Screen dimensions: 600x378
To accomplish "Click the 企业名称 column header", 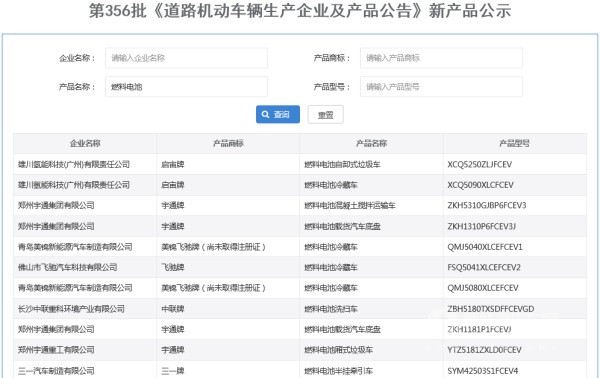I will coord(85,143).
